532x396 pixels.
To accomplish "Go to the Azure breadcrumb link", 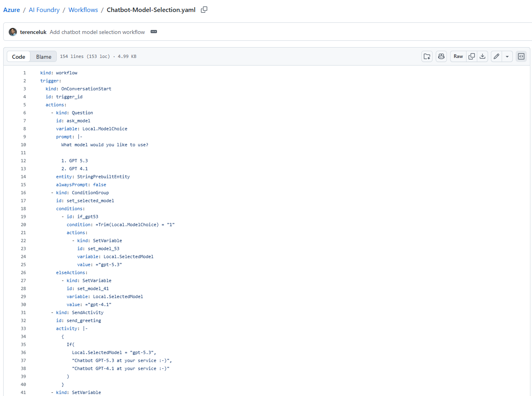I will [x=12, y=10].
